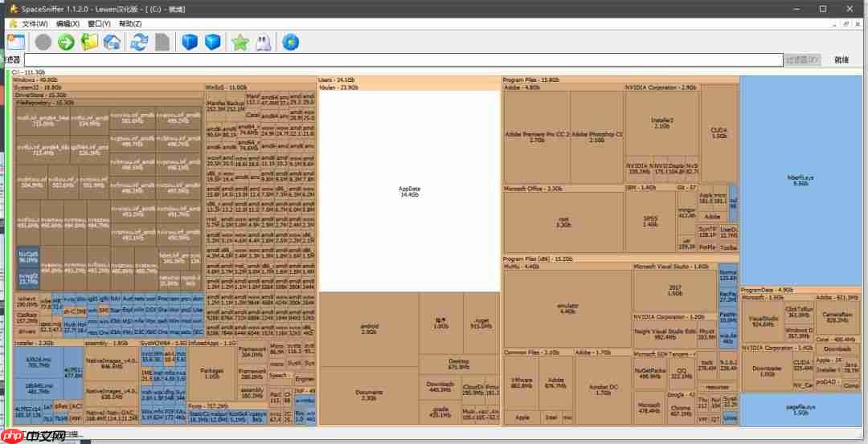Screen dimensions: 868x444
Task: Click the Microsoft Office - 3.3Gb header
Action: pos(533,189)
